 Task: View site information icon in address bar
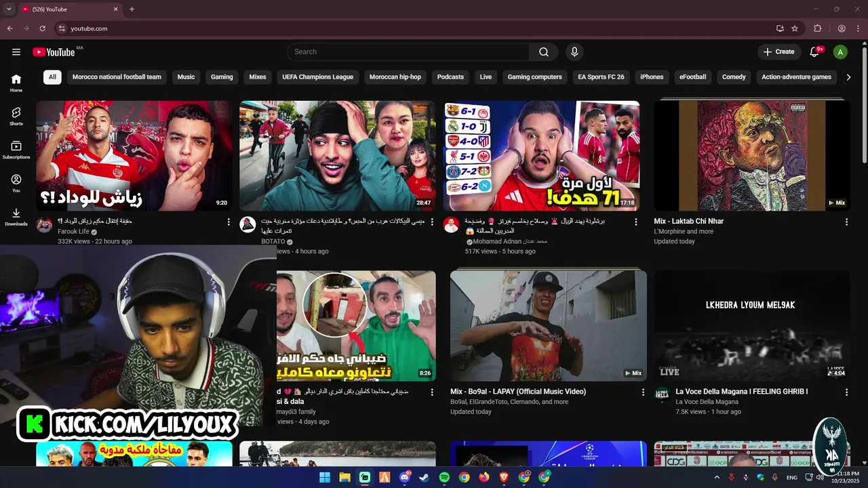[62, 28]
